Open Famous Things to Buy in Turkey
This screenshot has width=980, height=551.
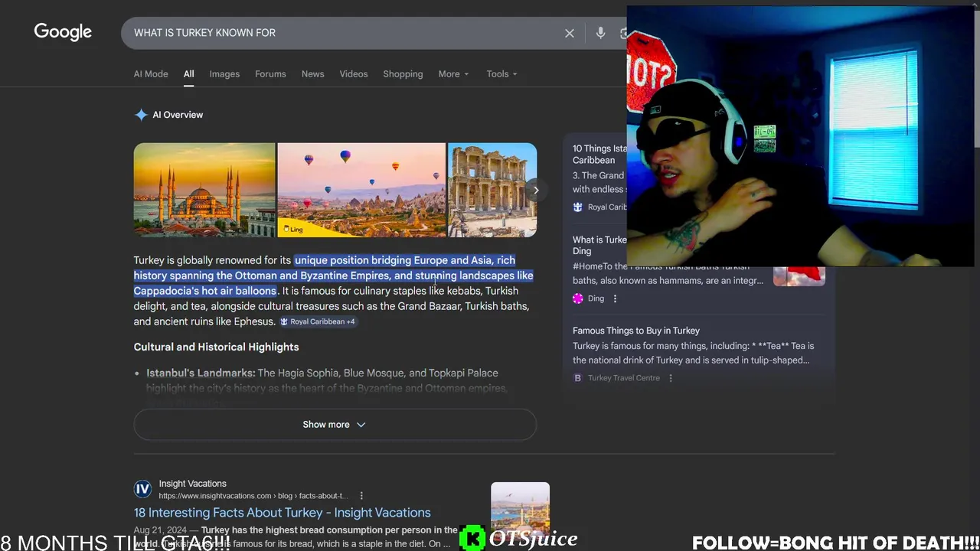pos(636,331)
